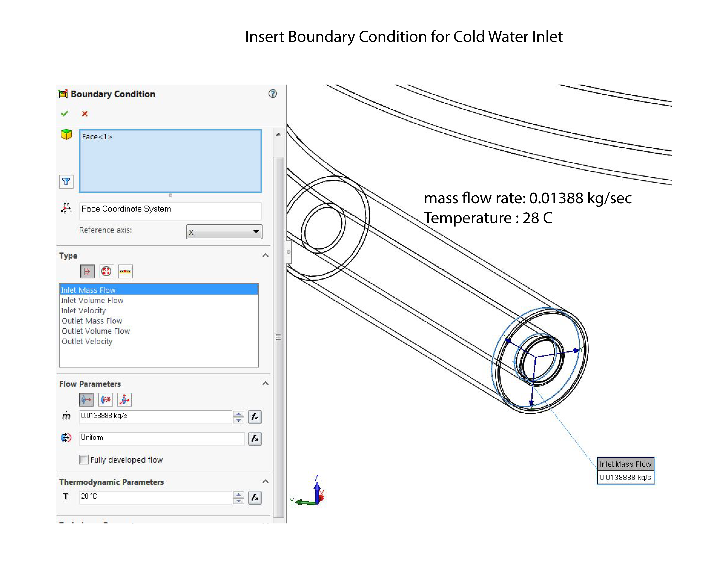Viewport: 728px width, 563px height.
Task: Click the red X cancel icon
Action: tap(85, 114)
